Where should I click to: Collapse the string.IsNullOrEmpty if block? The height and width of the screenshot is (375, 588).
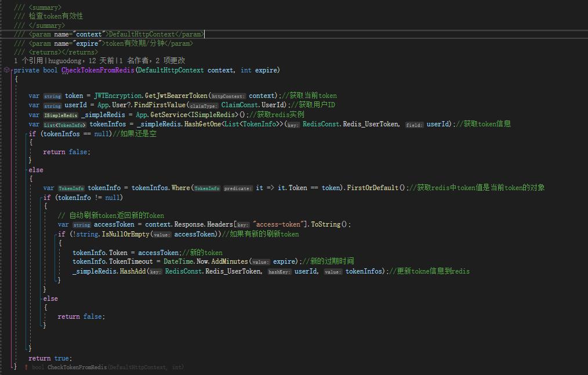pos(56,234)
